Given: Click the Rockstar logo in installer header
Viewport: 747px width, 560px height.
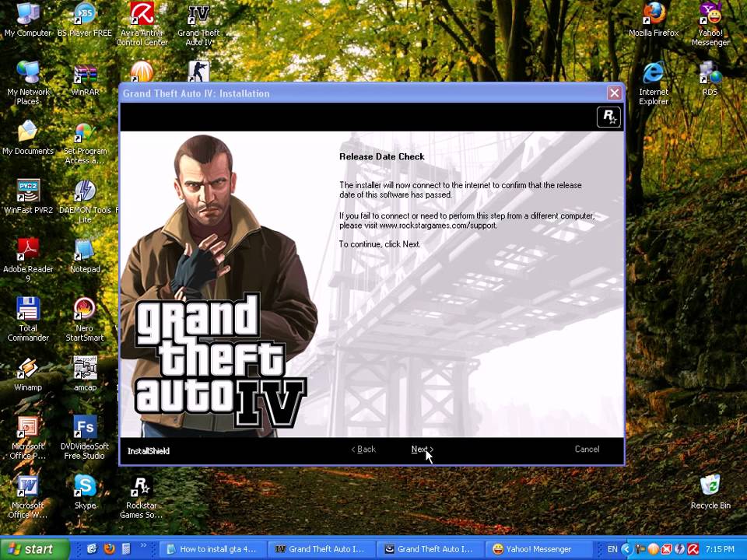Looking at the screenshot, I should (x=608, y=117).
